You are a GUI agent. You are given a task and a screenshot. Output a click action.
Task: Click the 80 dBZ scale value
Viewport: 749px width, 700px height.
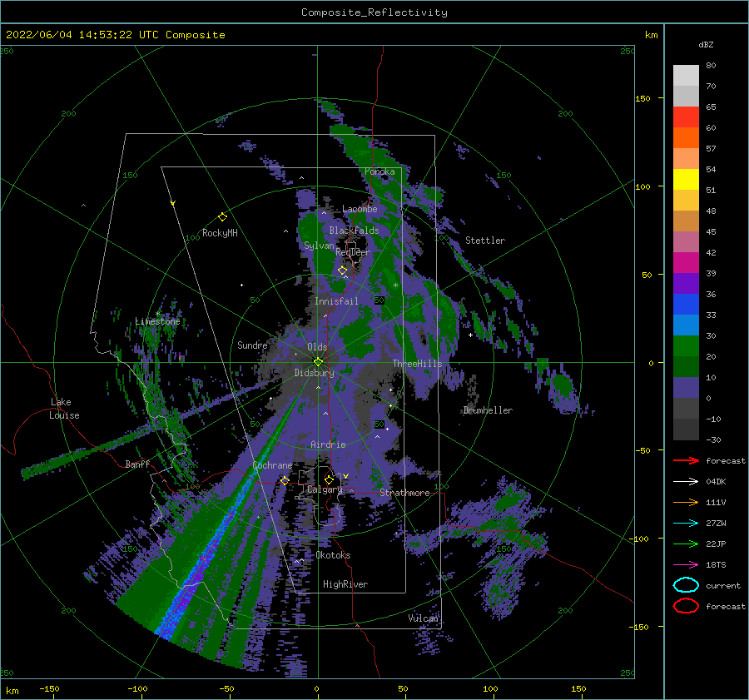(x=711, y=65)
